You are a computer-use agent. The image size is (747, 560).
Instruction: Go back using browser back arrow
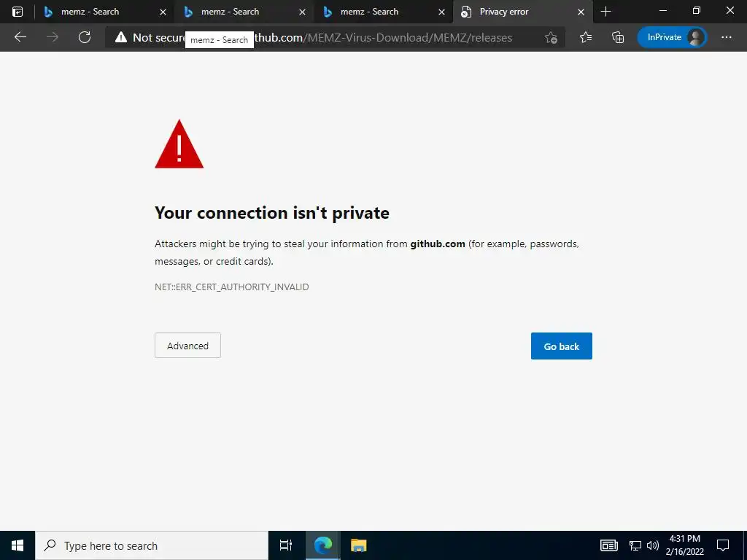click(20, 37)
